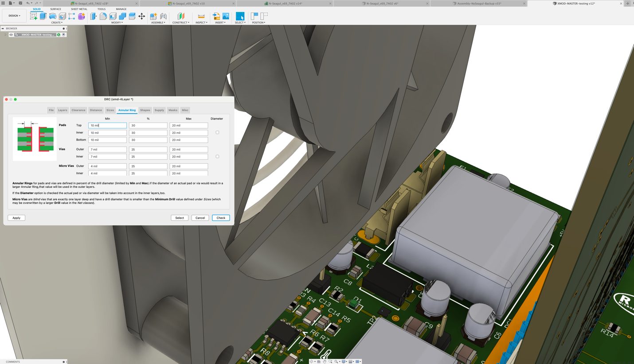Expand the MODIFY dropdown menu

[117, 23]
